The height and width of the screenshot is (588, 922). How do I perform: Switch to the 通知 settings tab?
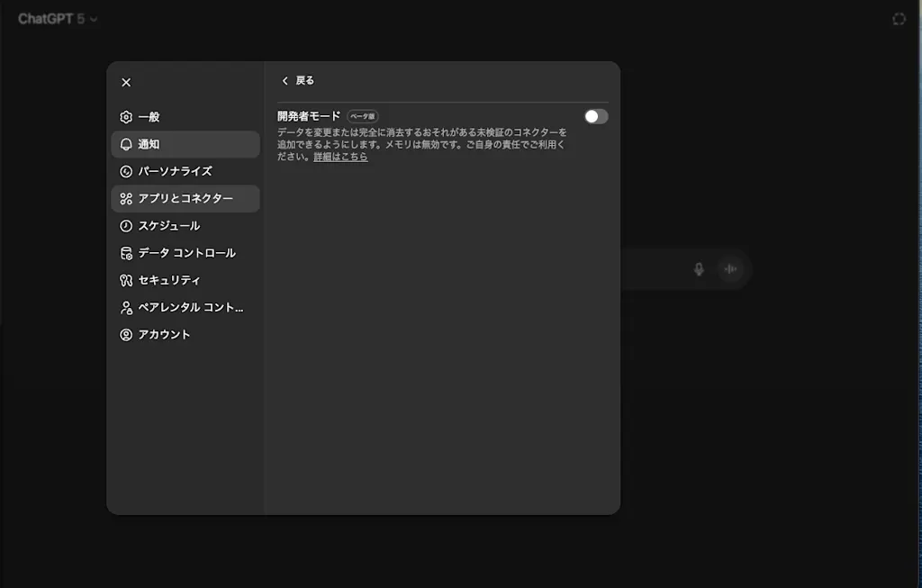coord(185,144)
